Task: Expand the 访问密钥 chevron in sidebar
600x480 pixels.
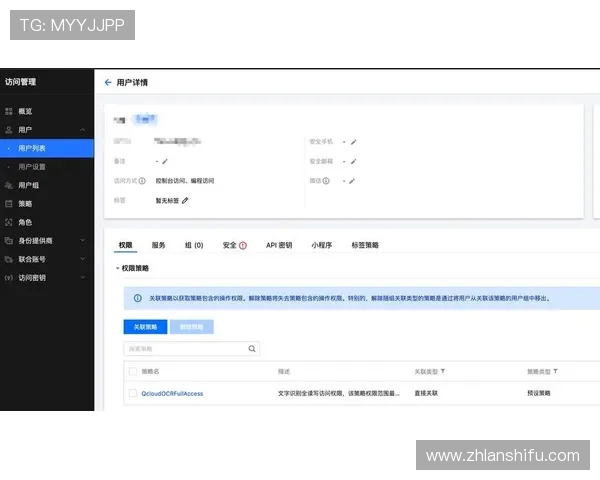Action: pos(83,277)
